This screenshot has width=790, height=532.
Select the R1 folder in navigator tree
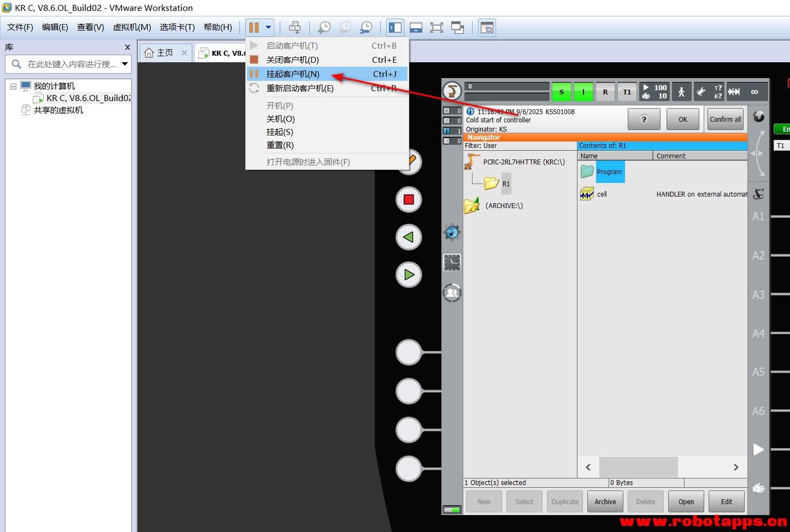tap(506, 184)
